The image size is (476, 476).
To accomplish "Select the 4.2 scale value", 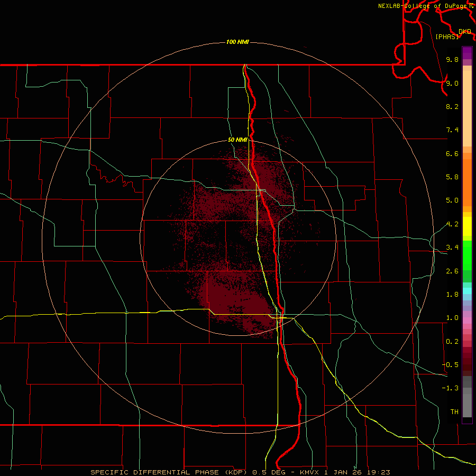I will (x=452, y=224).
